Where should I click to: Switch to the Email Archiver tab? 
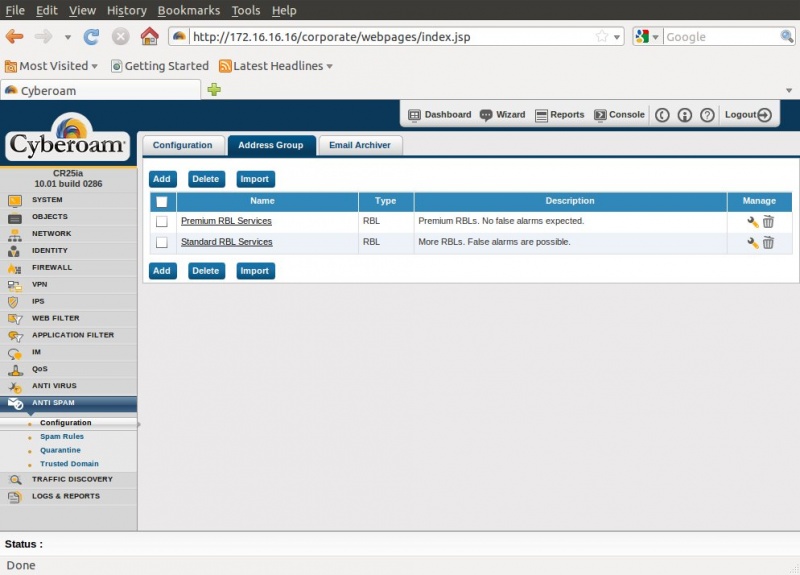[x=360, y=145]
